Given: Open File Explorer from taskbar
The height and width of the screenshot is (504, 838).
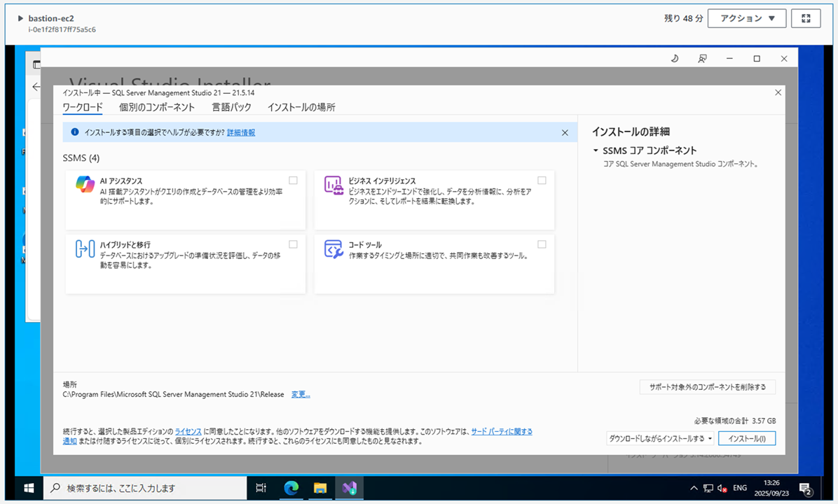Looking at the screenshot, I should 320,488.
